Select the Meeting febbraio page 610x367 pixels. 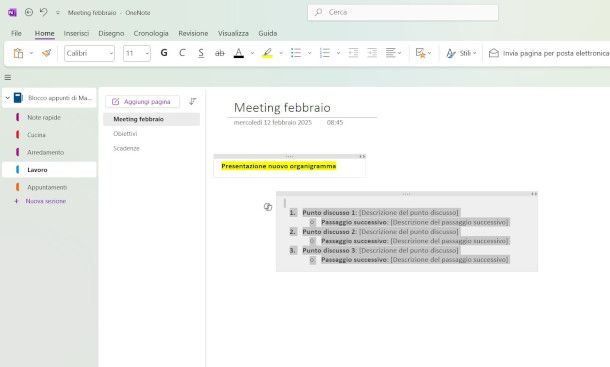click(151, 119)
